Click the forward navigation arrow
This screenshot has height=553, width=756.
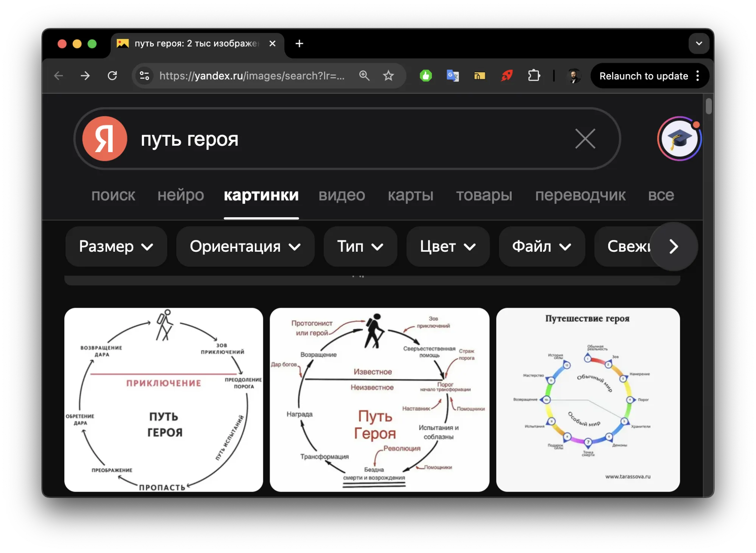click(85, 76)
